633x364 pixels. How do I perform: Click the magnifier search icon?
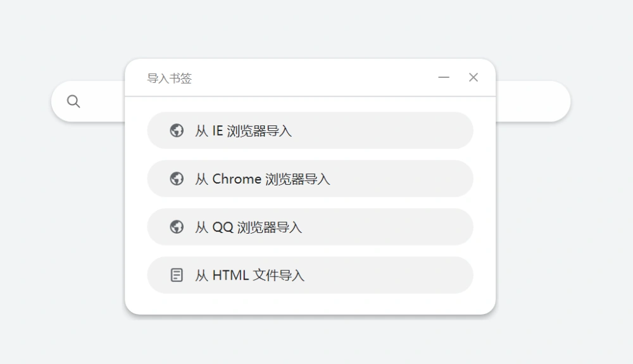pyautogui.click(x=73, y=101)
